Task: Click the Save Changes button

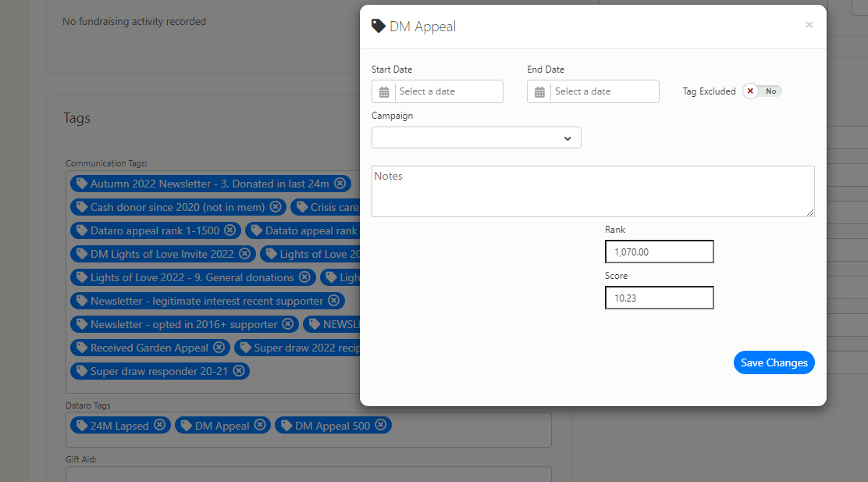Action: [x=774, y=362]
